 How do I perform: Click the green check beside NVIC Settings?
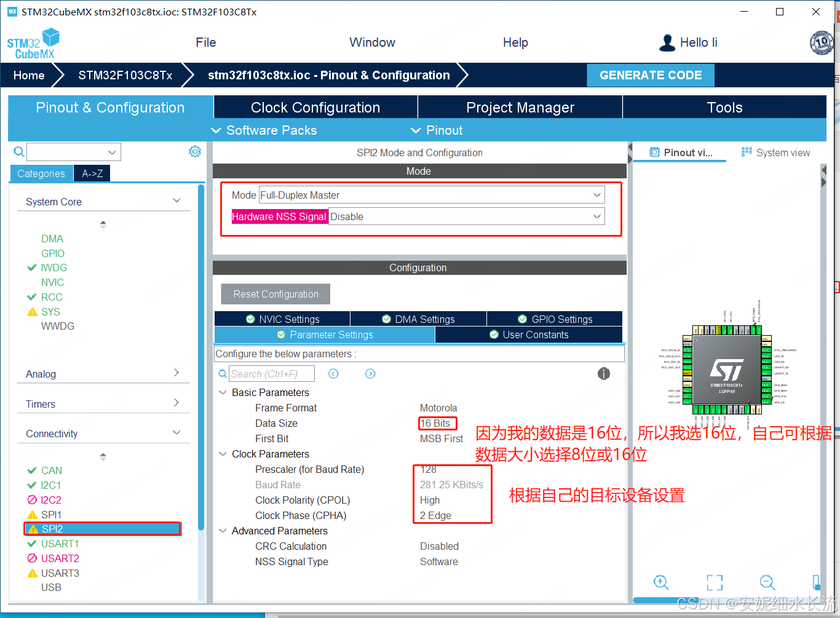click(x=250, y=319)
